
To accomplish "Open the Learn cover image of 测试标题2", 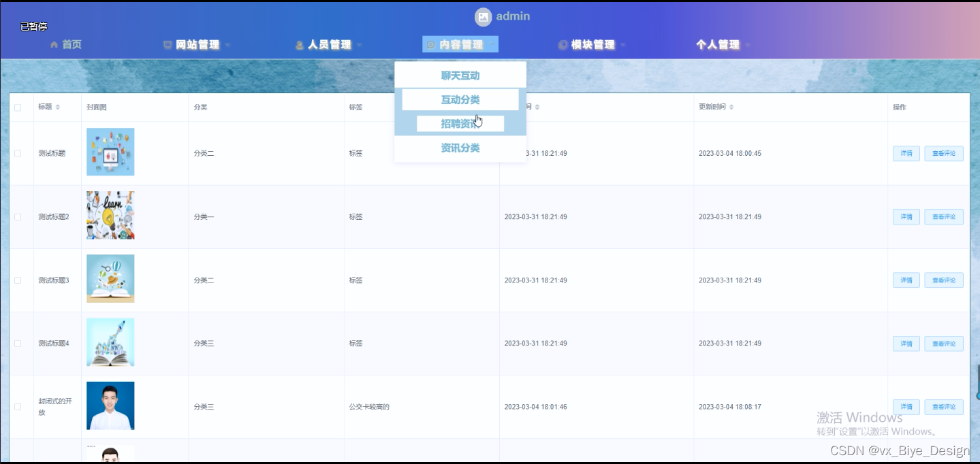I will coord(110,215).
